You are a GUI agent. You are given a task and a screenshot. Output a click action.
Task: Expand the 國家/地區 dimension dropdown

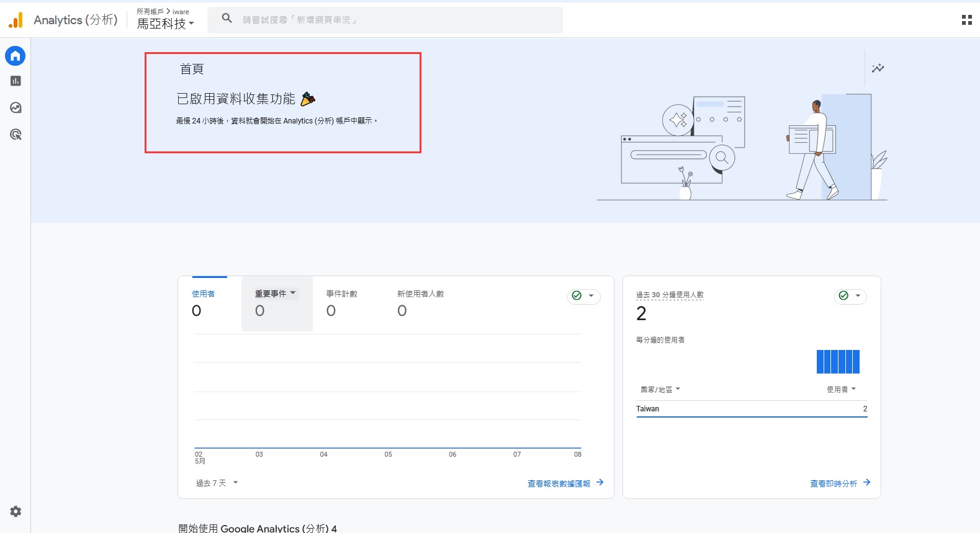click(660, 389)
